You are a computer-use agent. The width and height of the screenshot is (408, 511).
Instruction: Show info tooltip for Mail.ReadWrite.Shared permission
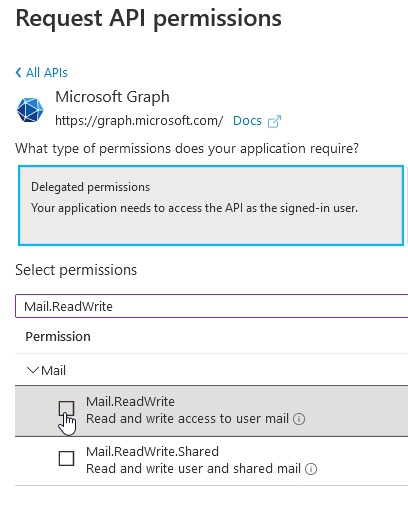(311, 469)
